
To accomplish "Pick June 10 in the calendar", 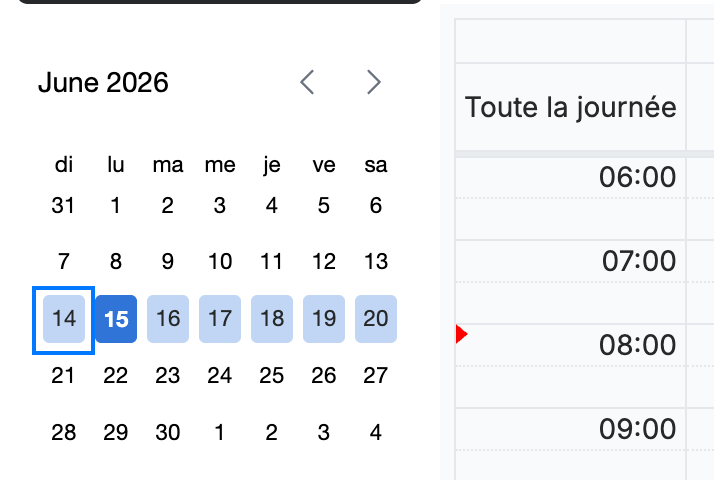I will pyautogui.click(x=220, y=261).
